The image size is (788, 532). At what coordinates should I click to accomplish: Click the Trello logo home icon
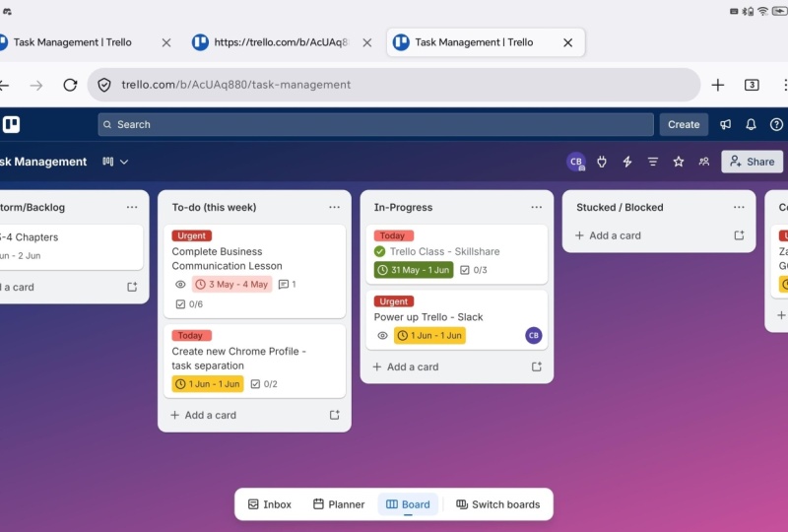[x=11, y=124]
